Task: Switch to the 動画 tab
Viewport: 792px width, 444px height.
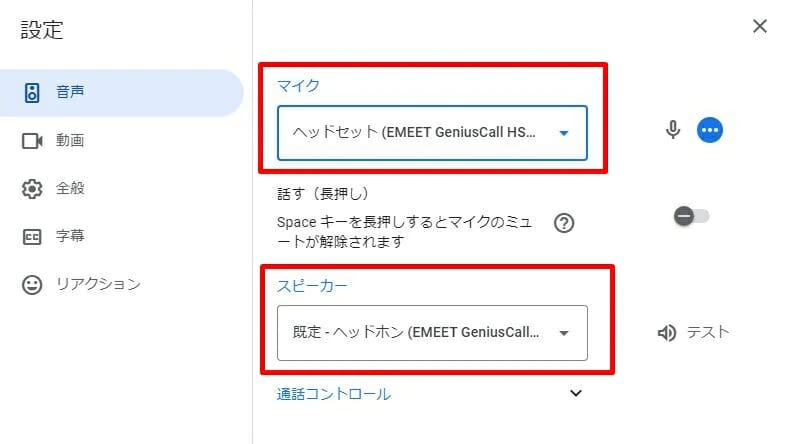Action: [70, 141]
